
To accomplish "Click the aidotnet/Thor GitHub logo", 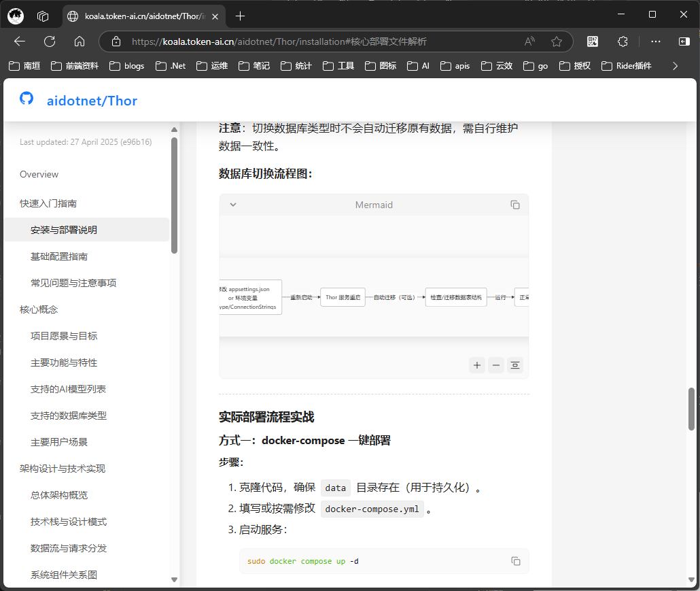I will (26, 99).
